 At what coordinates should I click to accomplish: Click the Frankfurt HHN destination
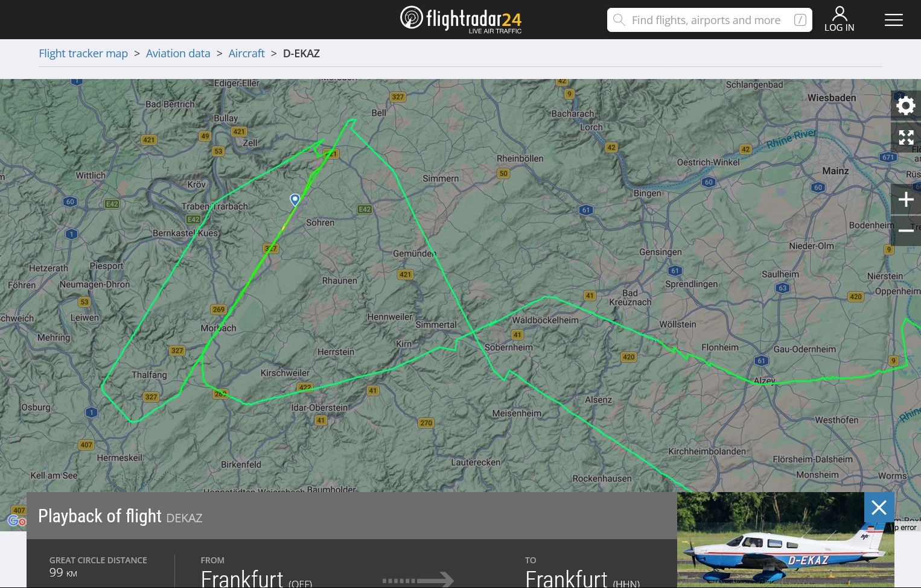coord(582,578)
